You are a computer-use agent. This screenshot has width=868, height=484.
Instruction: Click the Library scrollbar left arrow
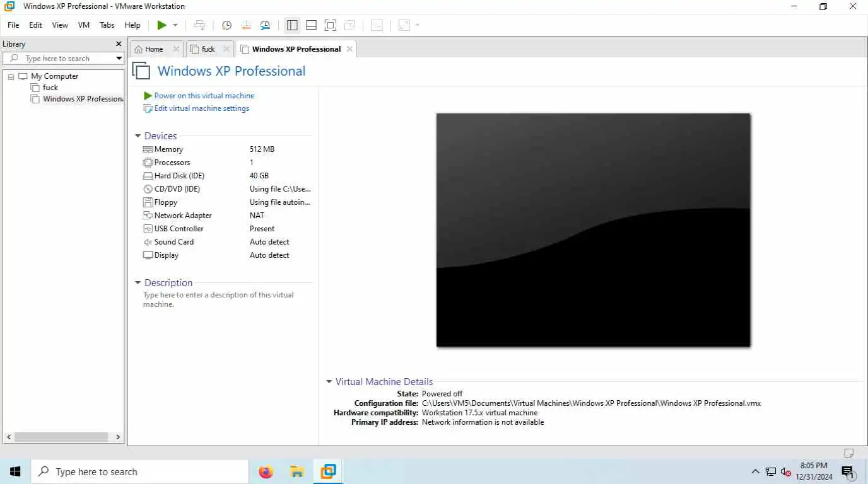pyautogui.click(x=9, y=437)
